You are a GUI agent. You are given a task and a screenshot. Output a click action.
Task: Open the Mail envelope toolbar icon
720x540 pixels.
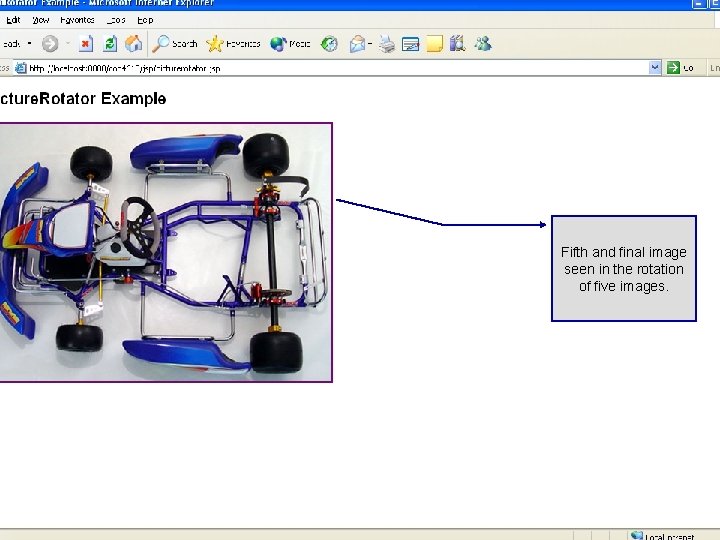point(357,44)
